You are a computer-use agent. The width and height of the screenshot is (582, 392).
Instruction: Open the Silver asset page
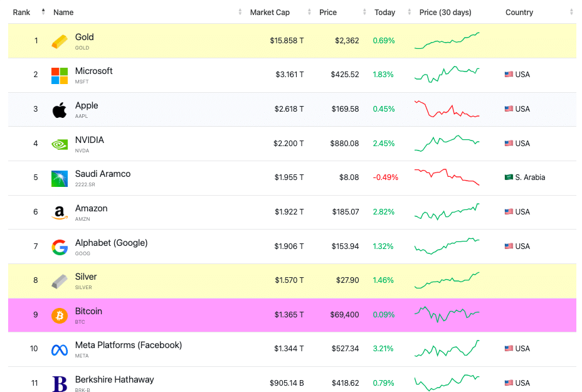[x=86, y=277]
